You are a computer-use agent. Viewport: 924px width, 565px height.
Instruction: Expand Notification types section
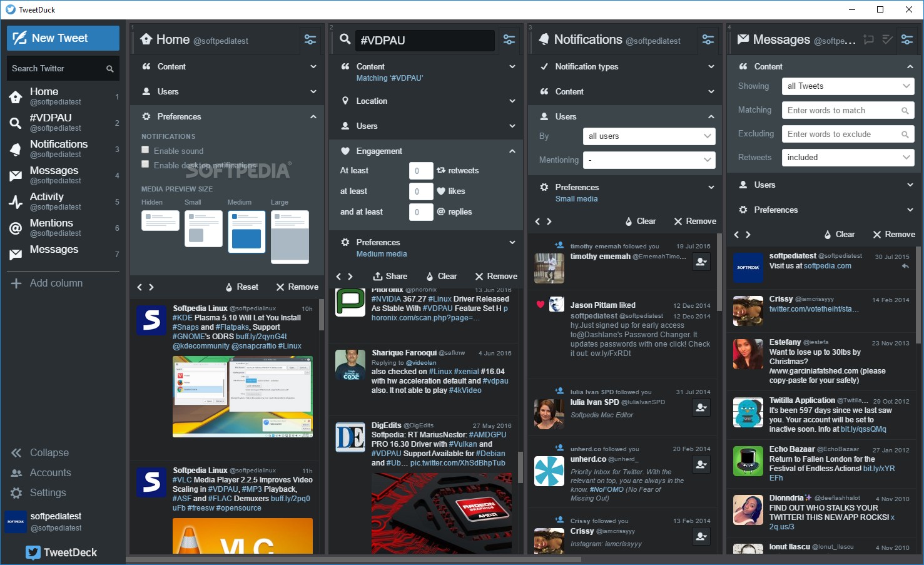[x=625, y=66]
